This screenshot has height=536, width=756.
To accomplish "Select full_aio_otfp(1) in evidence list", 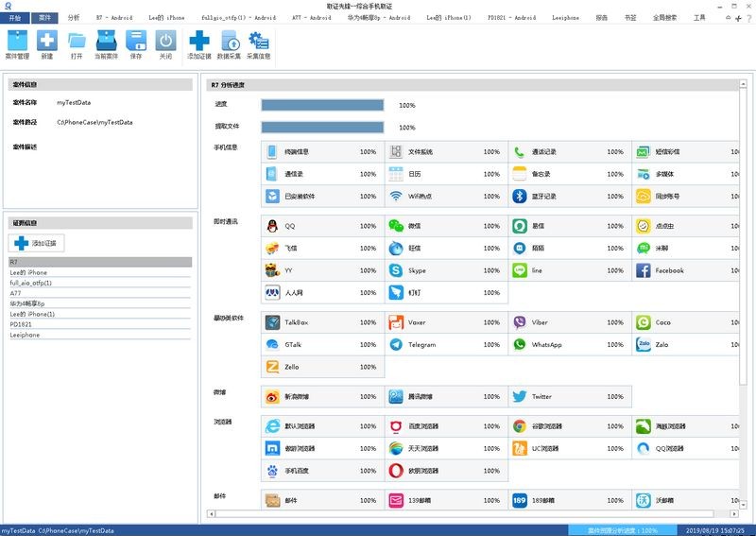I will coord(100,283).
